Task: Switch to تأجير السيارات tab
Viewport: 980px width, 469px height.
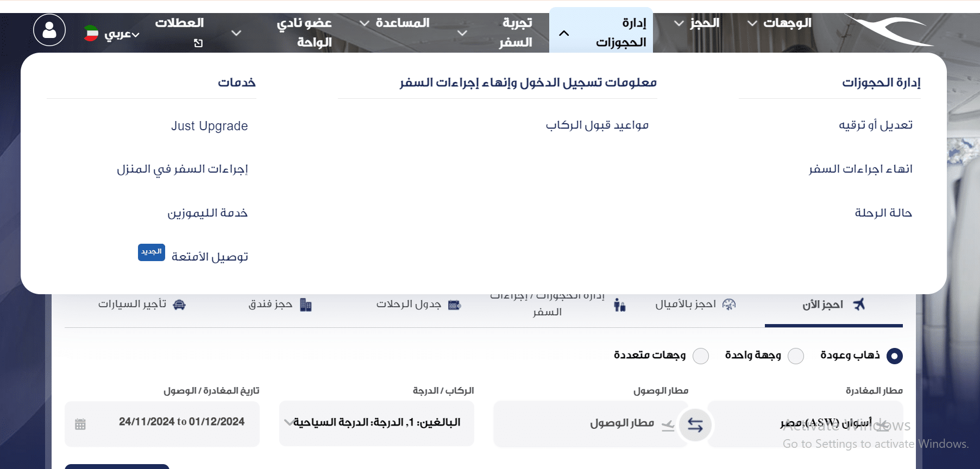Action: pyautogui.click(x=142, y=305)
